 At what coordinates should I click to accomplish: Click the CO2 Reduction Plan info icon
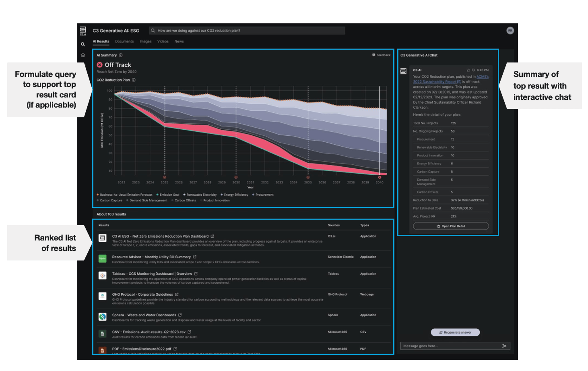[134, 80]
